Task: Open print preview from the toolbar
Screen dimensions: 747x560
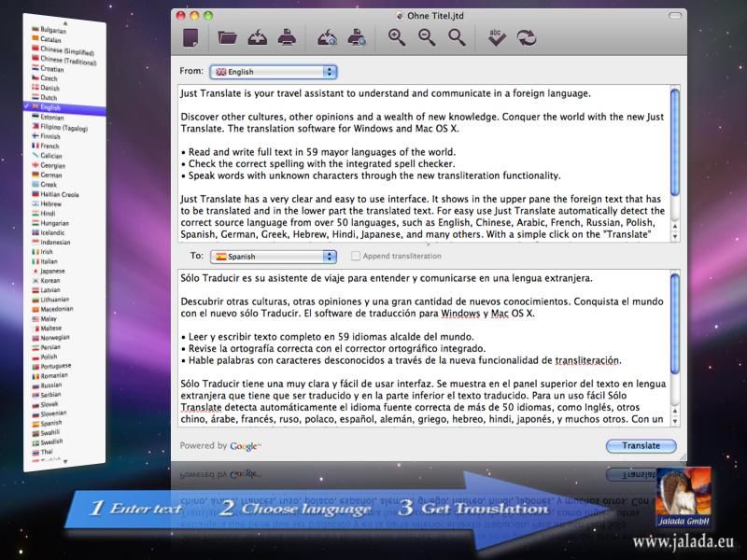Action: click(x=357, y=37)
